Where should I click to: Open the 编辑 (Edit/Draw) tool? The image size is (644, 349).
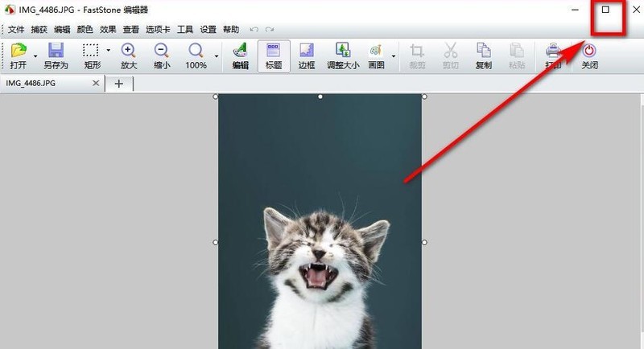240,51
